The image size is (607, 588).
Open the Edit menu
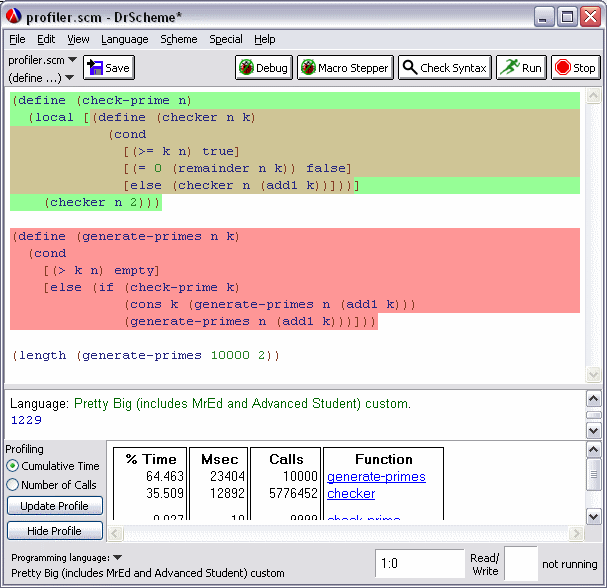click(x=46, y=39)
